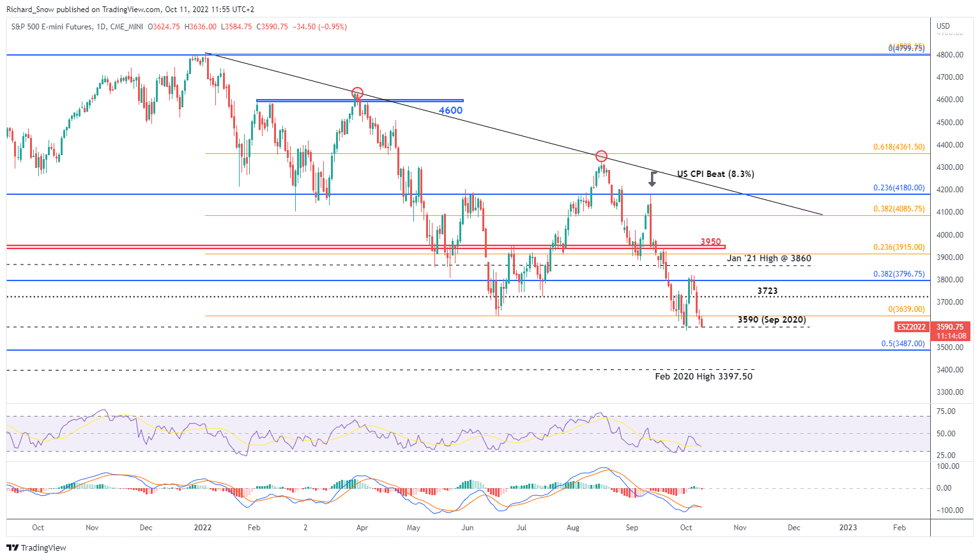
Task: Click the Jun label on the time axis
Action: pos(468,528)
